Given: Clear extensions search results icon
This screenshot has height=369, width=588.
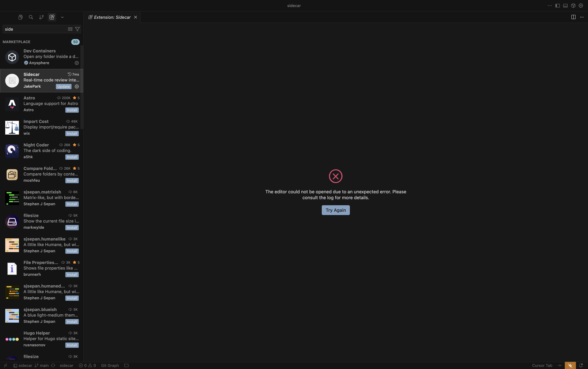Looking at the screenshot, I should pyautogui.click(x=70, y=29).
